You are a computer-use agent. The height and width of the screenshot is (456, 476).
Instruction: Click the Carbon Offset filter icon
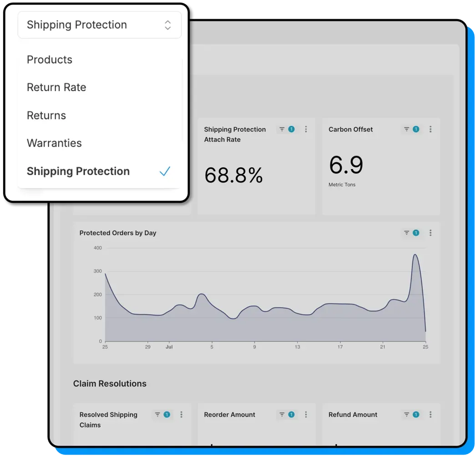click(407, 130)
